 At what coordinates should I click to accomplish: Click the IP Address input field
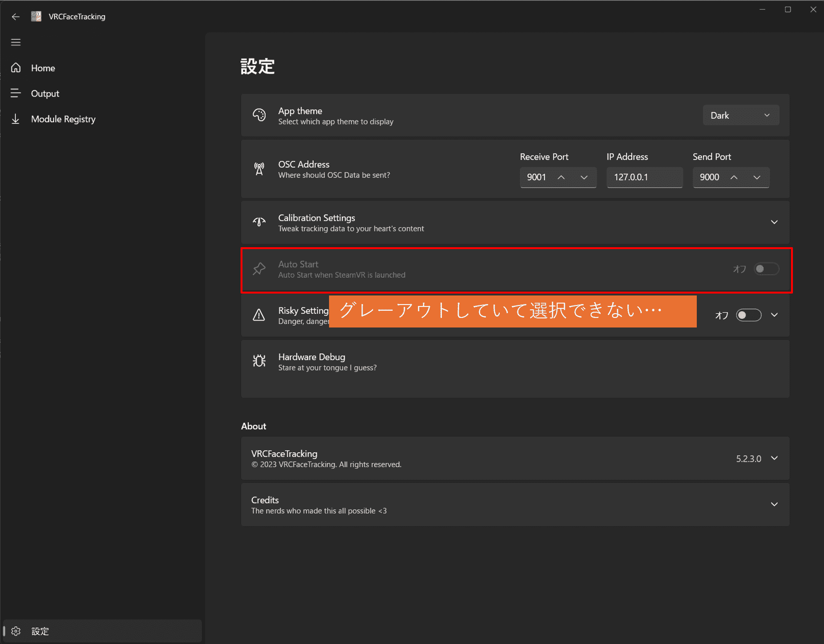click(x=644, y=177)
